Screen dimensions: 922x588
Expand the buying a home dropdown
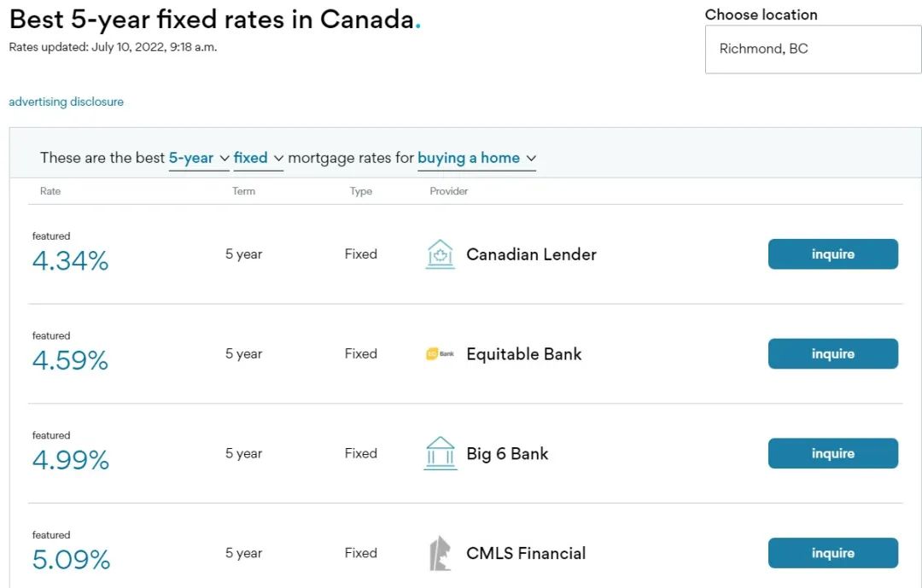point(476,158)
